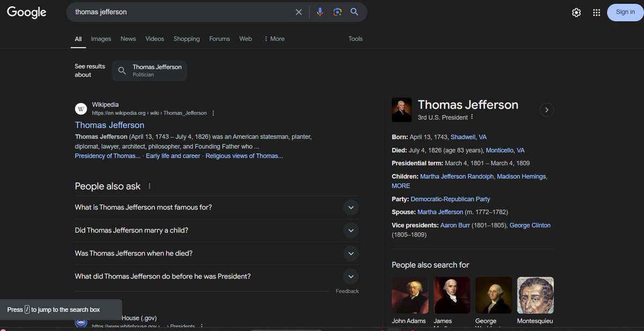644x331 pixels.
Task: Click the Montesquieu portrait thumbnail
Action: 536,295
